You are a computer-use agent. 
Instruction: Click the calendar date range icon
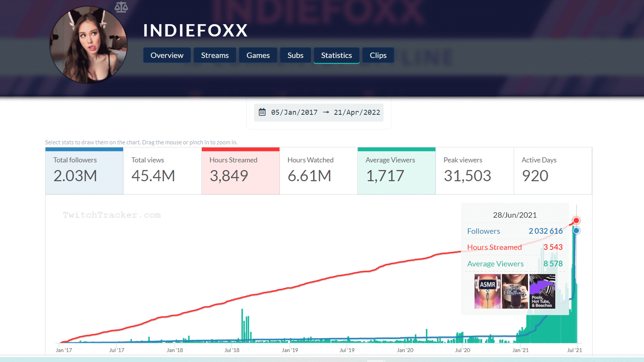[262, 112]
